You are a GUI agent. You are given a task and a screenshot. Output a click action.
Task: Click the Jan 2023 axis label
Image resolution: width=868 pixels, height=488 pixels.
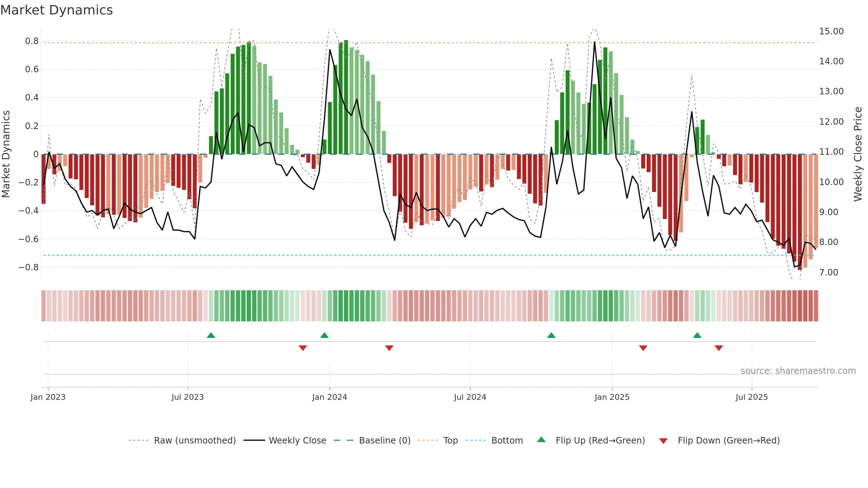[x=48, y=397]
